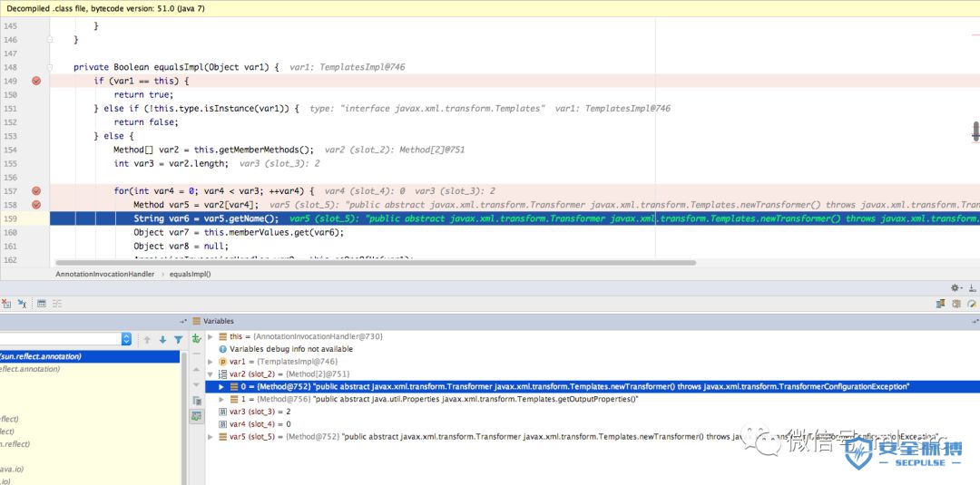Expand the var5 (slot_5) variable
The height and width of the screenshot is (485, 980).
211,437
